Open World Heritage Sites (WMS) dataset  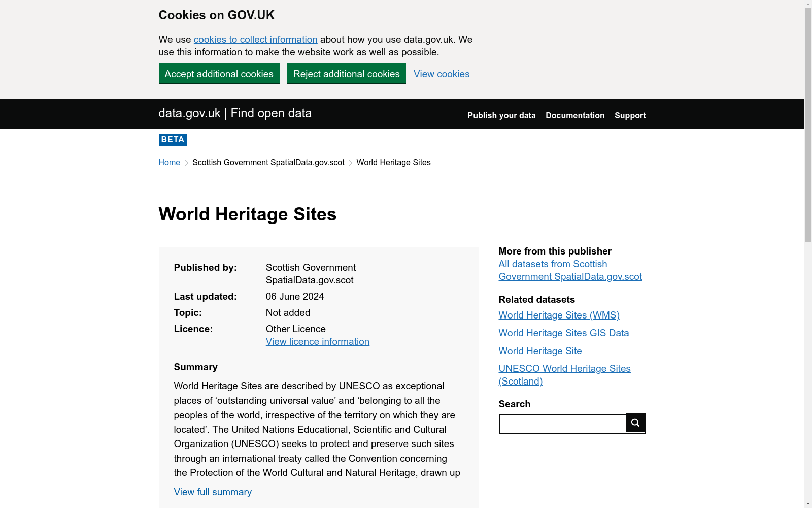point(559,315)
